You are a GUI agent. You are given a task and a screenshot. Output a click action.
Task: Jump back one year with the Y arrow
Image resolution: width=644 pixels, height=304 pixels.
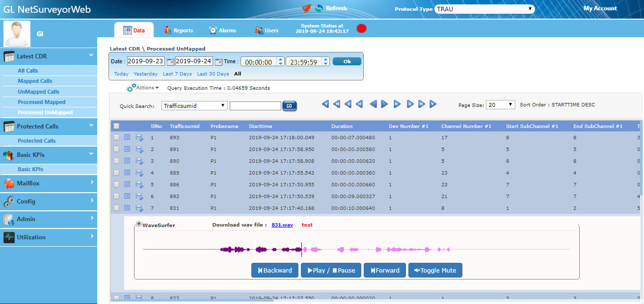[x=325, y=104]
